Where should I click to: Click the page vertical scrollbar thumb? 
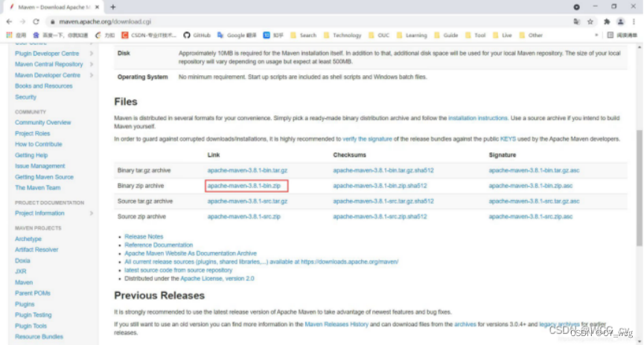(640, 188)
